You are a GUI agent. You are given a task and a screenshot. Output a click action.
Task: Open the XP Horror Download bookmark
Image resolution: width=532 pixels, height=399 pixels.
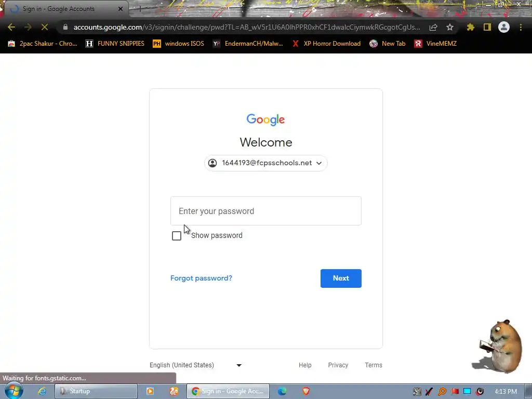326,44
